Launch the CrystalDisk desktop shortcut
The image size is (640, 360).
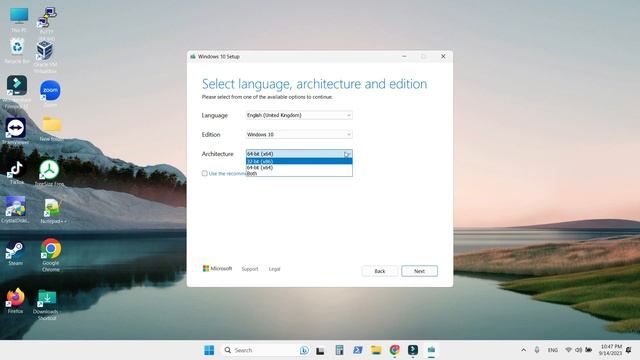16,210
